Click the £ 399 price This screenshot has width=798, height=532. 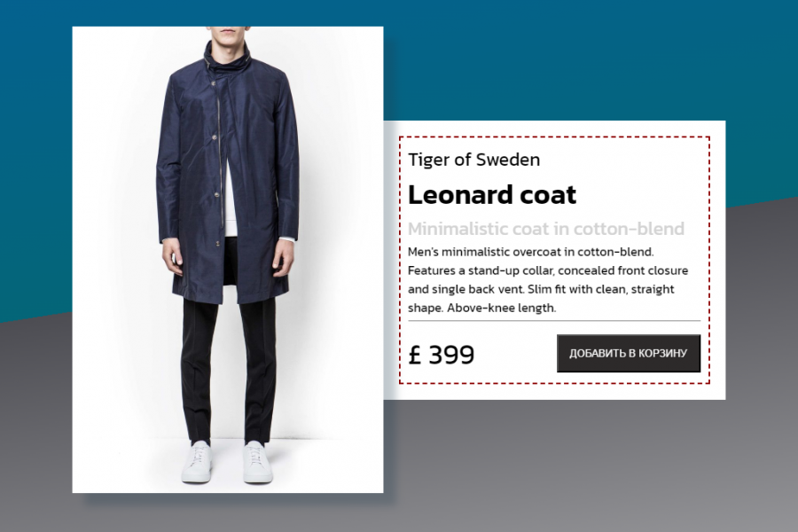click(442, 356)
